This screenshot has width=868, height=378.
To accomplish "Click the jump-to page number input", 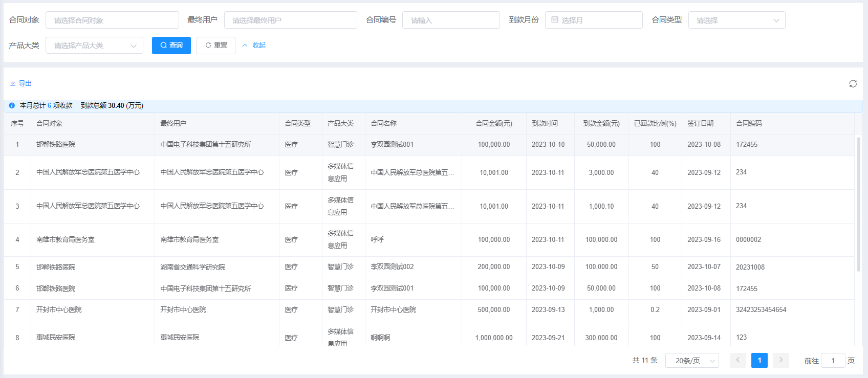I will (833, 361).
